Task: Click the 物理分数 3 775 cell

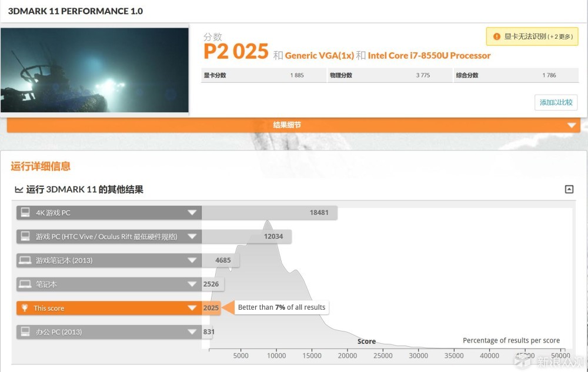Action: click(390, 75)
